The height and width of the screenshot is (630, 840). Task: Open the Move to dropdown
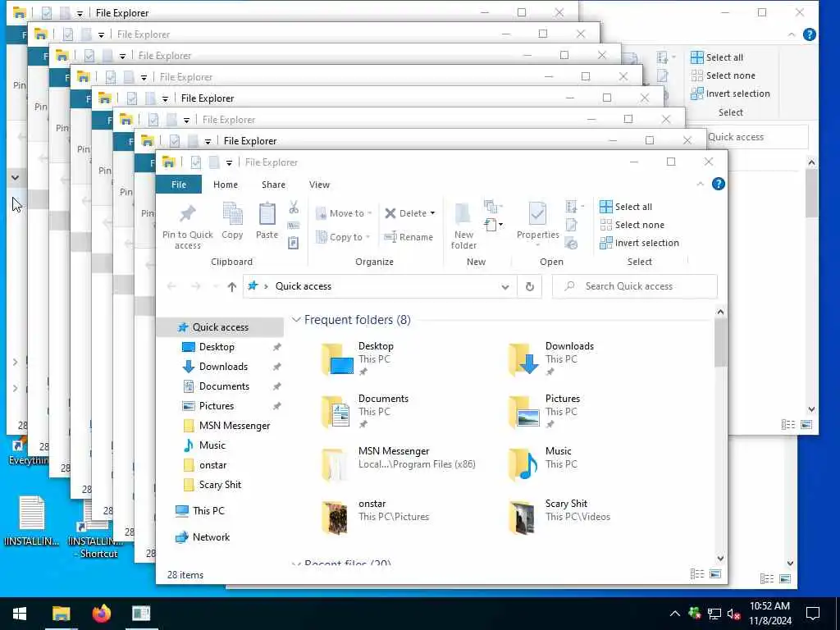tap(344, 213)
